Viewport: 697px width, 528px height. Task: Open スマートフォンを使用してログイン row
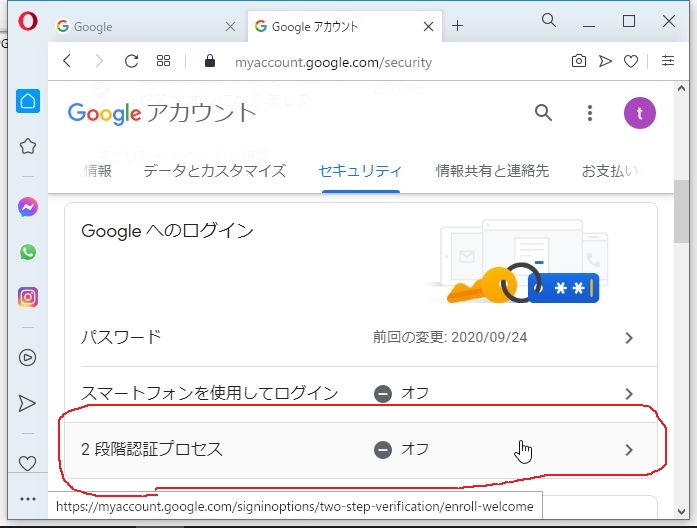coord(361,394)
